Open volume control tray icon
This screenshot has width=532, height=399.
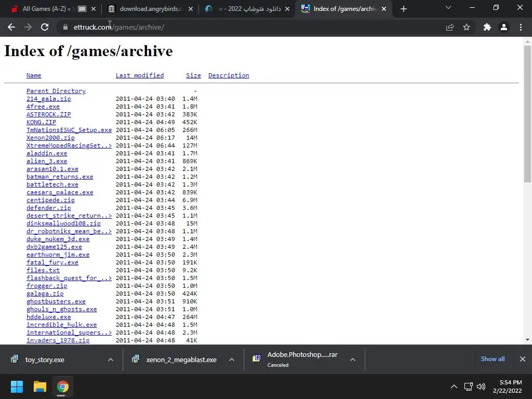point(481,387)
